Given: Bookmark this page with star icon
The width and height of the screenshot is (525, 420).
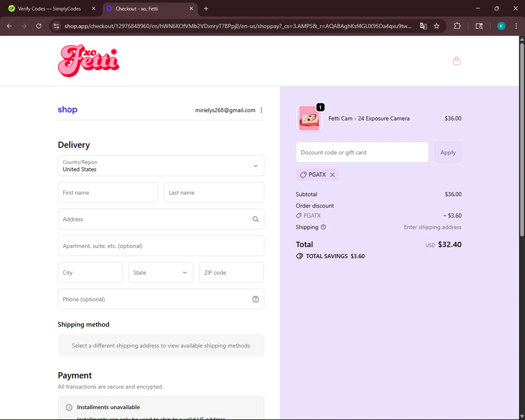Looking at the screenshot, I should [x=436, y=26].
